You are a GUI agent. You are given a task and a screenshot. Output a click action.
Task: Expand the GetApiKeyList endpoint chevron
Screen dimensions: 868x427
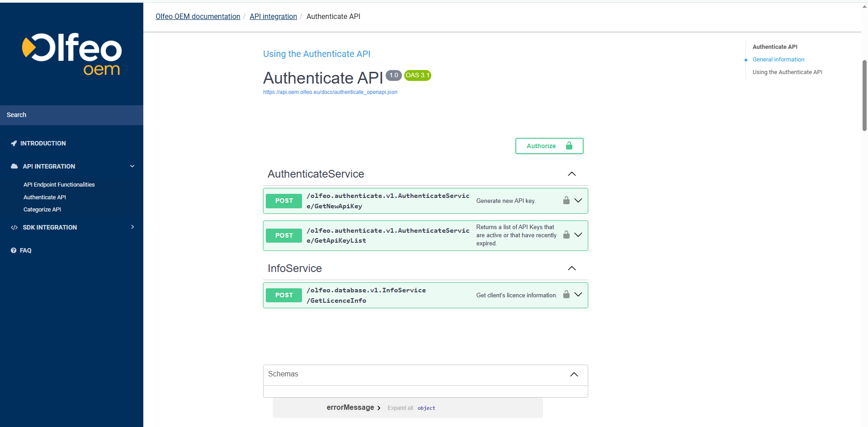tap(578, 235)
